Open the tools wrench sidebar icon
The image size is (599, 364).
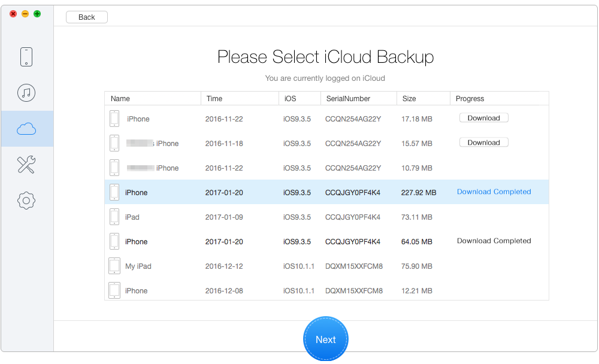pos(26,165)
